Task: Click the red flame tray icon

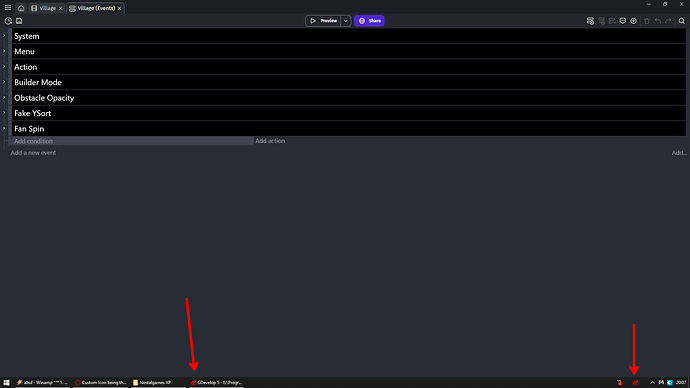Action: tap(620, 383)
